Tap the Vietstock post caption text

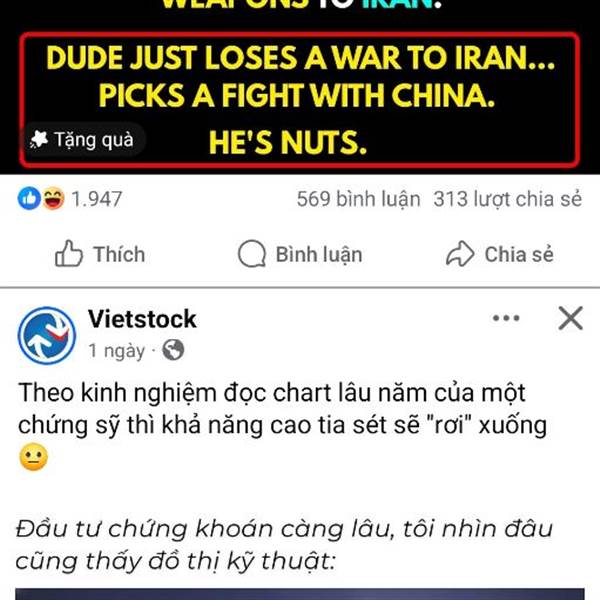282,425
